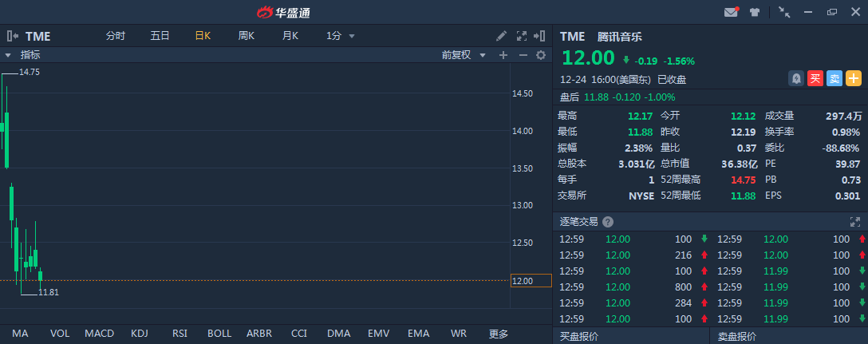Add TME to watchlist with plus button

pyautogui.click(x=854, y=78)
